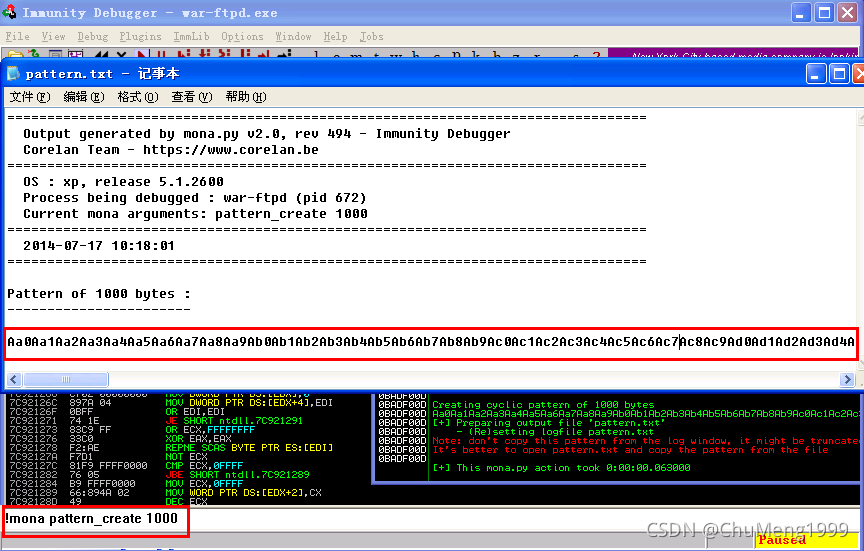This screenshot has width=864, height=551.
Task: Open Notepad's 文件(F) menu
Action: click(30, 97)
